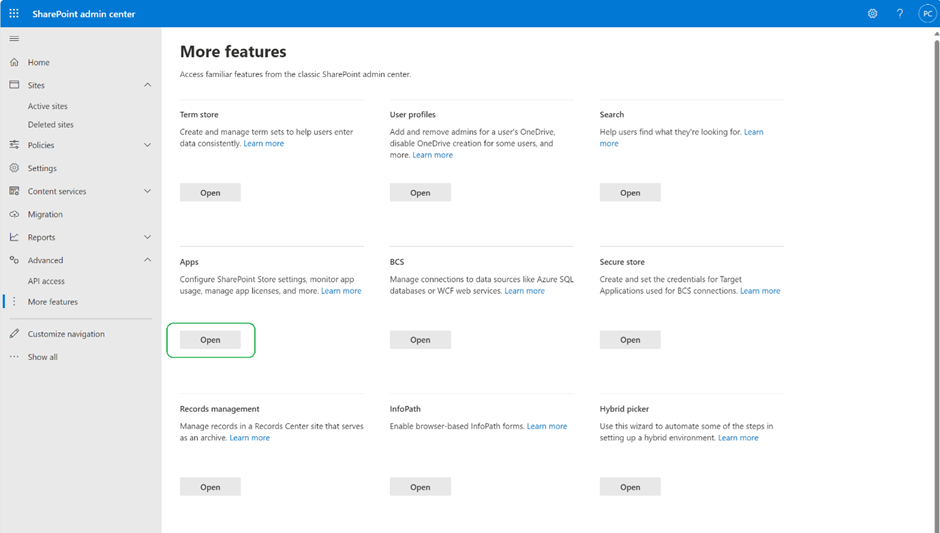Click the Reports chart icon
Screen dimensions: 940x533
(x=14, y=237)
